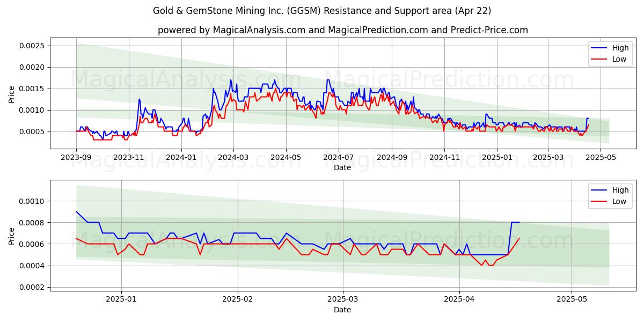Click the 2025-01 tick label on top chart

click(x=496, y=157)
